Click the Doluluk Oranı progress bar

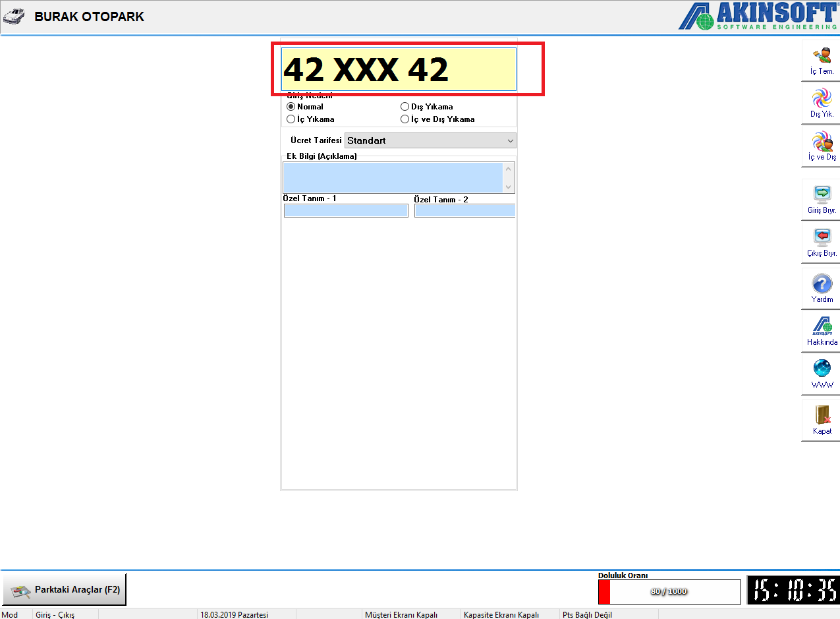tap(669, 592)
